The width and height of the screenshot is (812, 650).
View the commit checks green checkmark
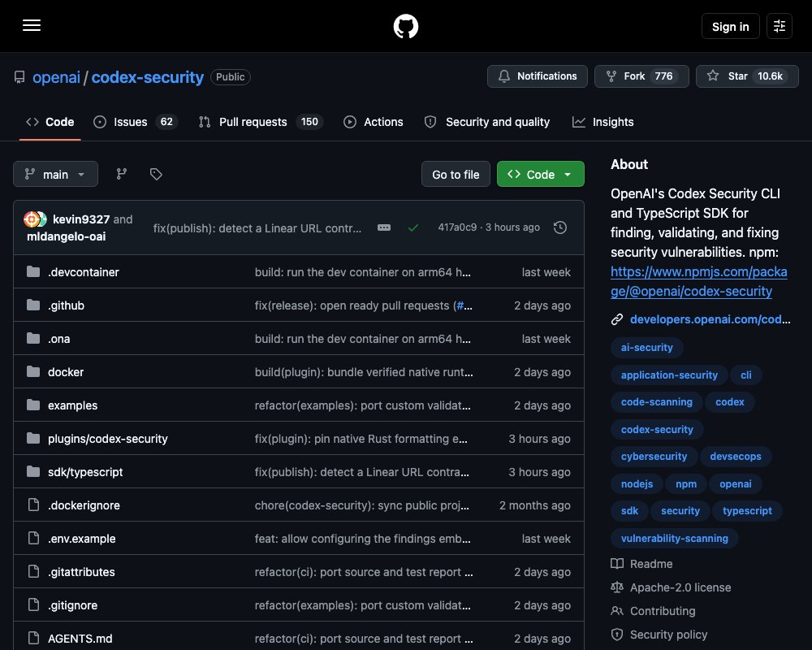tap(413, 227)
